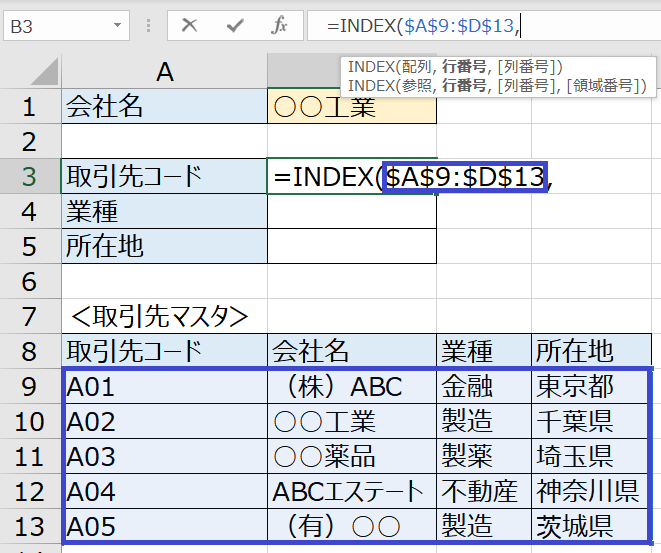Select row 10 header

pyautogui.click(x=30, y=421)
